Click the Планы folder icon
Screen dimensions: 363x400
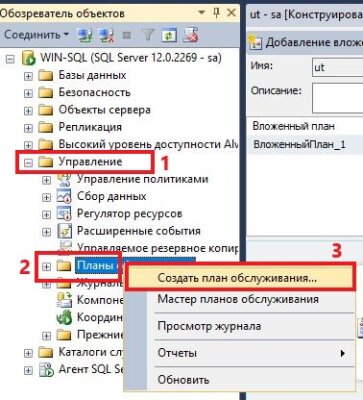click(64, 266)
